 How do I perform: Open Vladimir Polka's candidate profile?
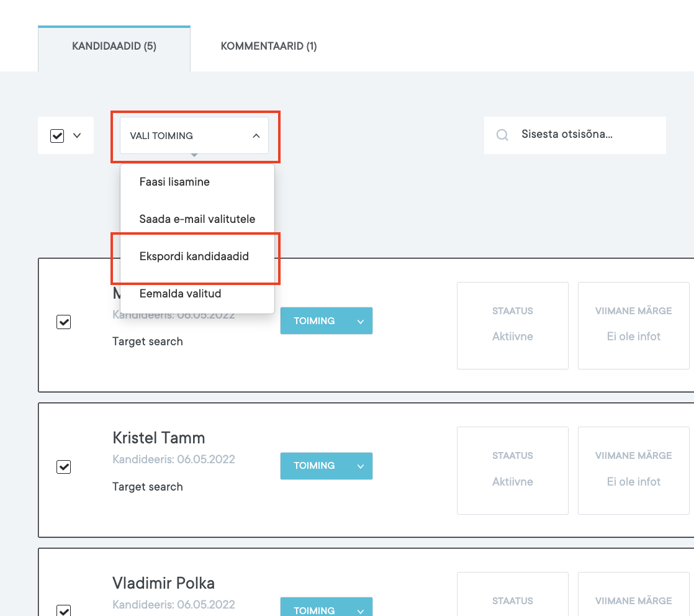tap(163, 583)
